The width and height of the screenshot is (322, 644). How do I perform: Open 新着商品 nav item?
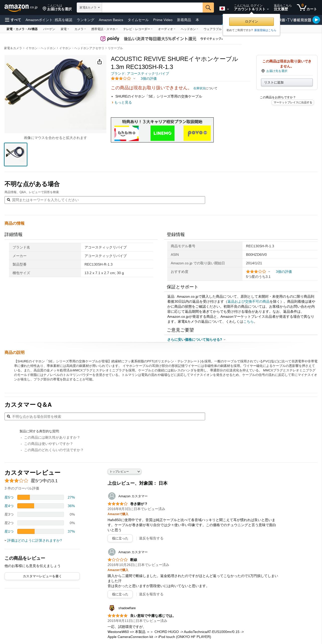tap(184, 20)
